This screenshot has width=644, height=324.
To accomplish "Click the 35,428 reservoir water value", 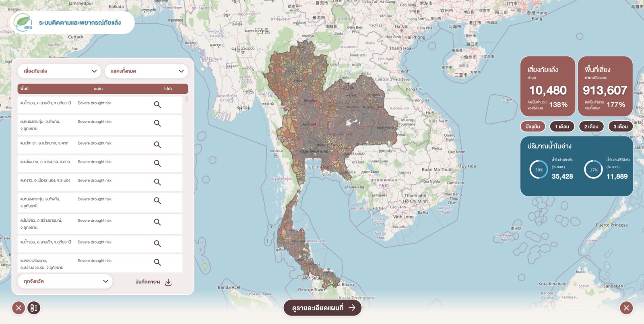I will (x=562, y=176).
